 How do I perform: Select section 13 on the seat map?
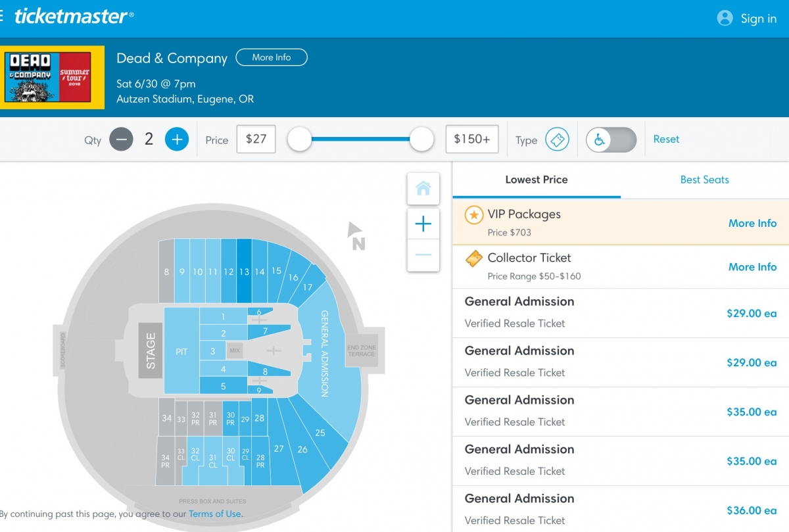click(x=244, y=271)
